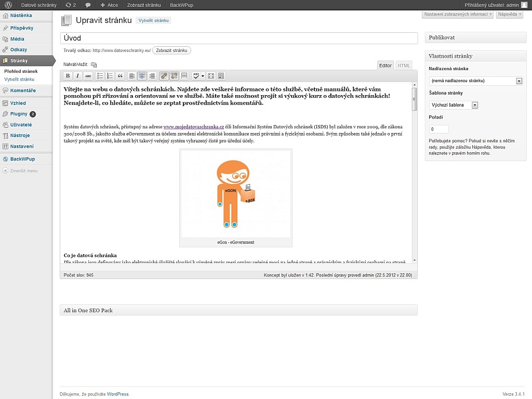Open Příspěvky in the sidebar menu
The width and height of the screenshot is (532, 399).
pyautogui.click(x=22, y=28)
